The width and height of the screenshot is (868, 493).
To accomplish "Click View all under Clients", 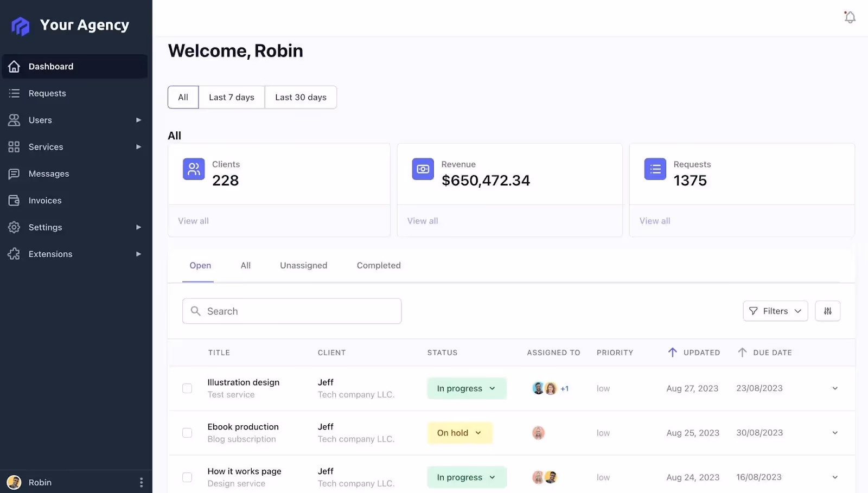I will tap(193, 221).
